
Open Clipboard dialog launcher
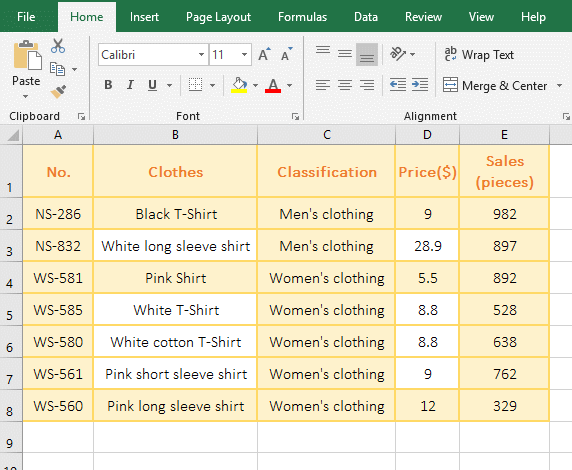pyautogui.click(x=81, y=116)
